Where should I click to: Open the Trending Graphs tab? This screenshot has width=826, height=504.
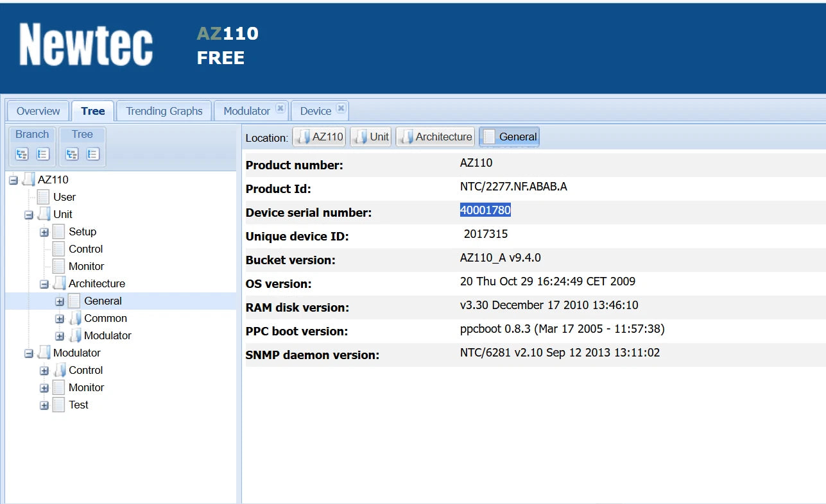[x=164, y=111]
